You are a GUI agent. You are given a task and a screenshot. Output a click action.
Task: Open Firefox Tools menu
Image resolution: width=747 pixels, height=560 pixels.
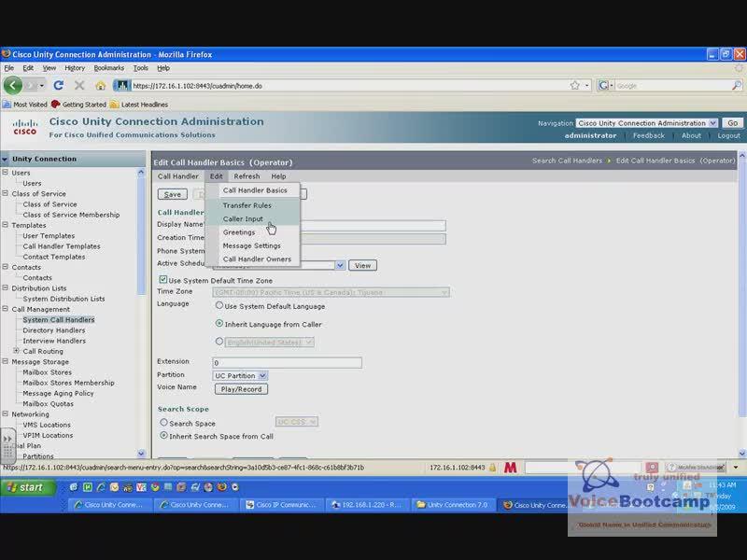141,68
